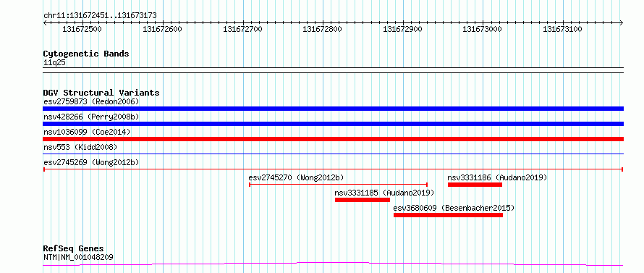Click the magenta NTM gene line
Viewport: 644px width, 273px height.
333,264
